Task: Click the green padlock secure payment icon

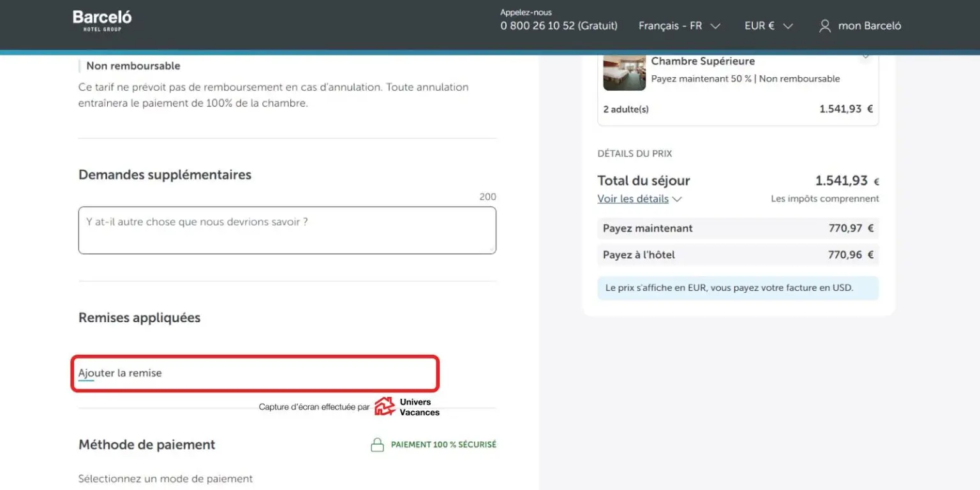Action: point(377,445)
